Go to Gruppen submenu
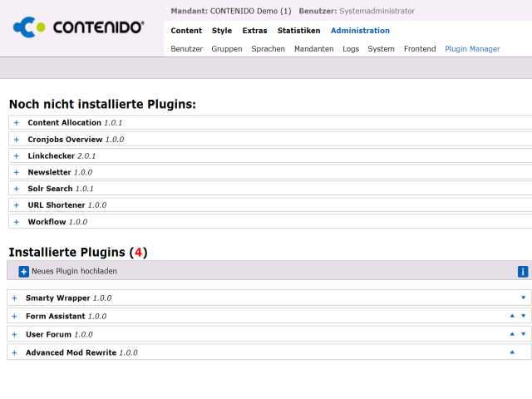This screenshot has height=399, width=532. coord(227,49)
